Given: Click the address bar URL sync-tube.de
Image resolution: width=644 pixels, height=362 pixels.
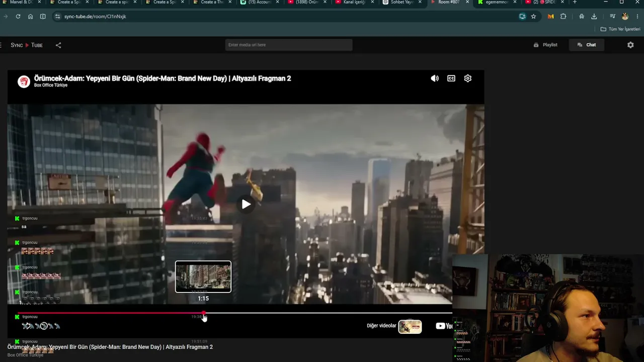Looking at the screenshot, I should coord(95,17).
